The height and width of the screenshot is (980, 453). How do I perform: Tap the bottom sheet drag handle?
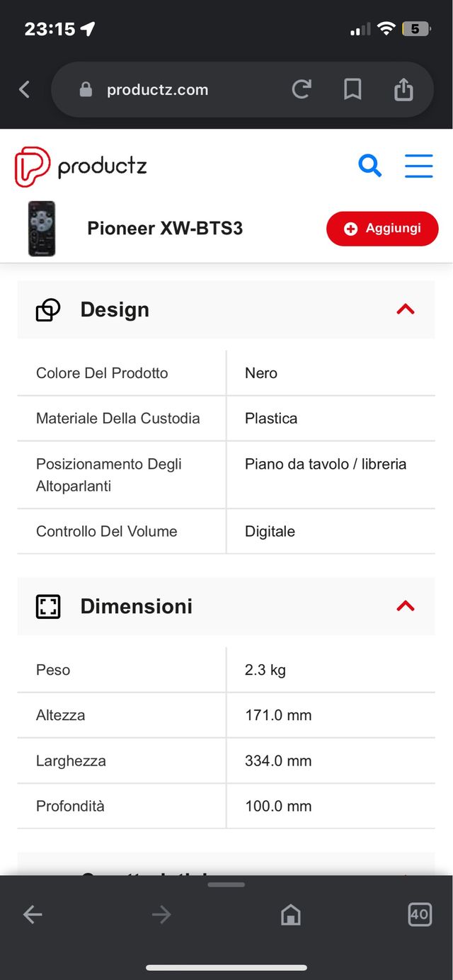[226, 884]
